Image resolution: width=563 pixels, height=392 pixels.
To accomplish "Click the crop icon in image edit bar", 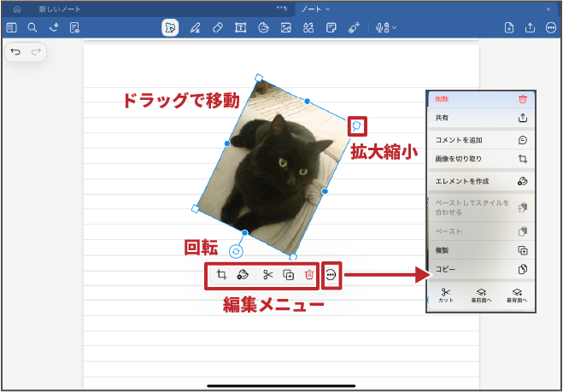I will [221, 275].
